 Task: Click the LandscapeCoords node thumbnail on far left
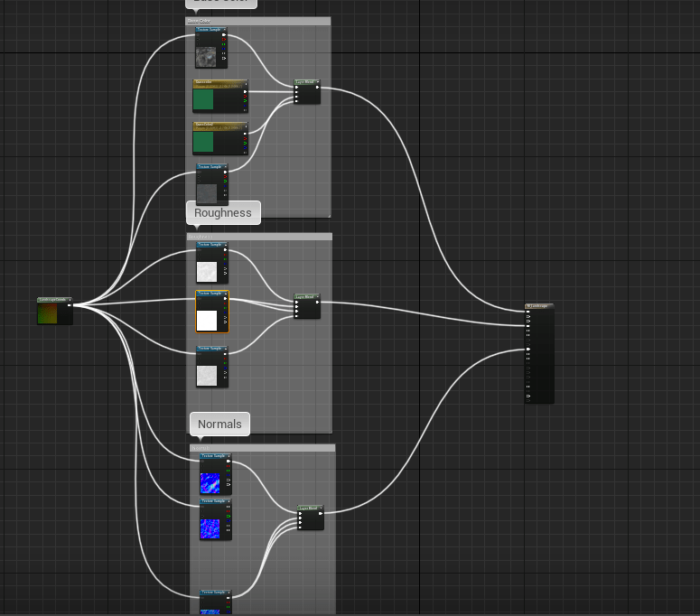tap(54, 313)
